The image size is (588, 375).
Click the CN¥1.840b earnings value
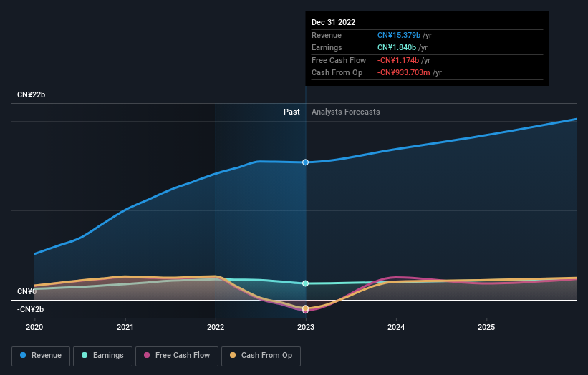click(397, 47)
